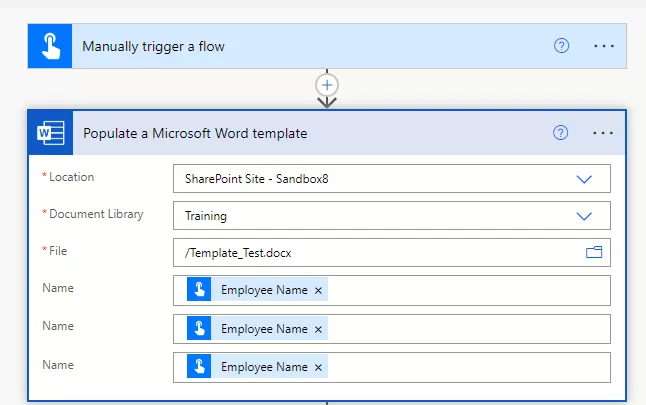The image size is (646, 405).
Task: Collapse the Populate a Microsoft Word template header
Action: coord(300,133)
